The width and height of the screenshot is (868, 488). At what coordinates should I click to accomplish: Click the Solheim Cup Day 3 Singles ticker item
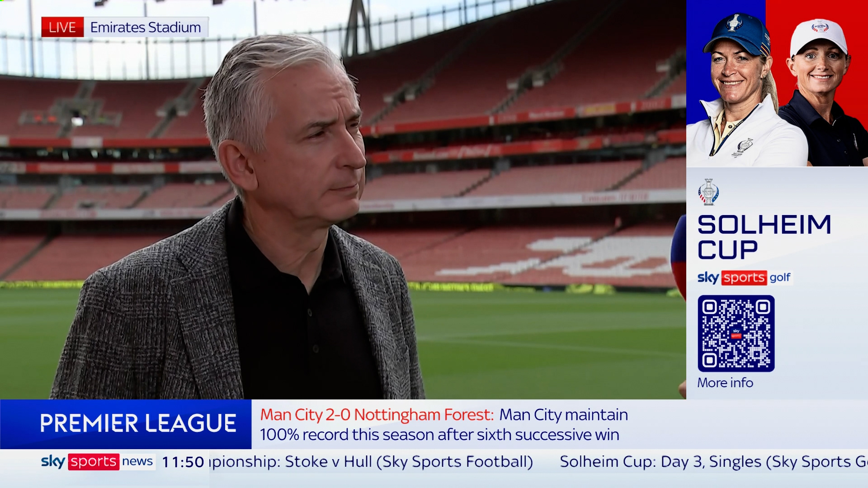pos(713,462)
